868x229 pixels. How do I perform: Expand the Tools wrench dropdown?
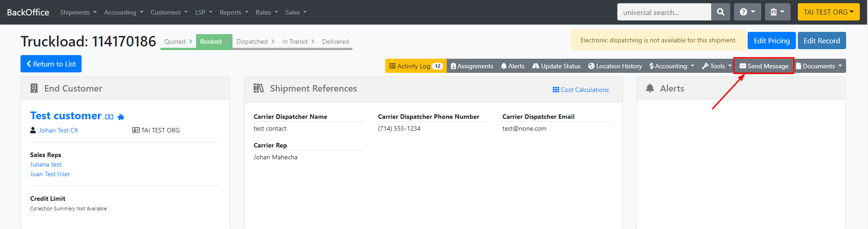pyautogui.click(x=717, y=66)
